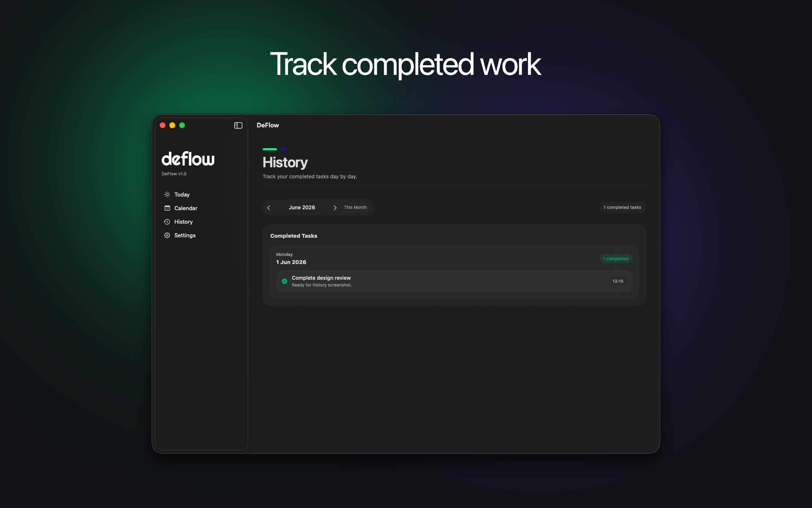Click the sun icon beside Today

click(167, 195)
